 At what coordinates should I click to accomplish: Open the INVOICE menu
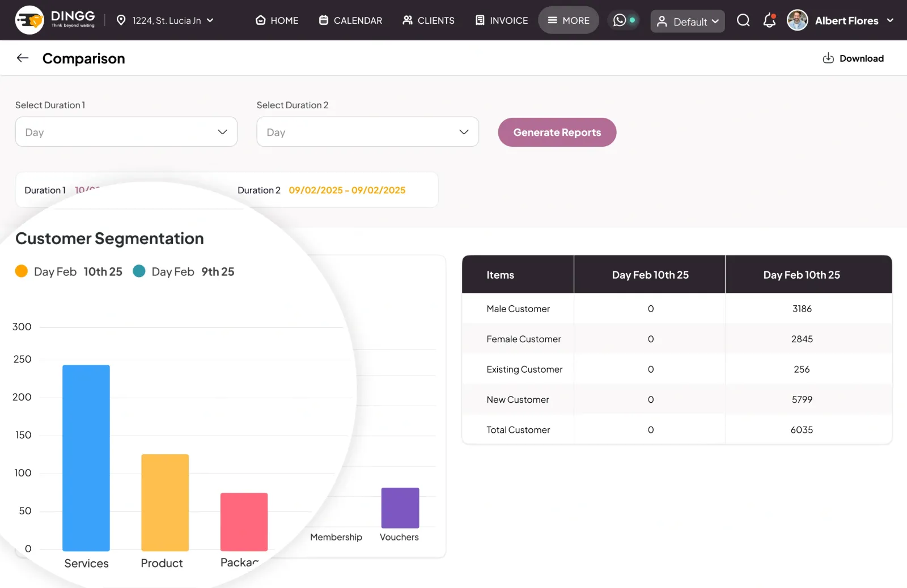pos(501,20)
